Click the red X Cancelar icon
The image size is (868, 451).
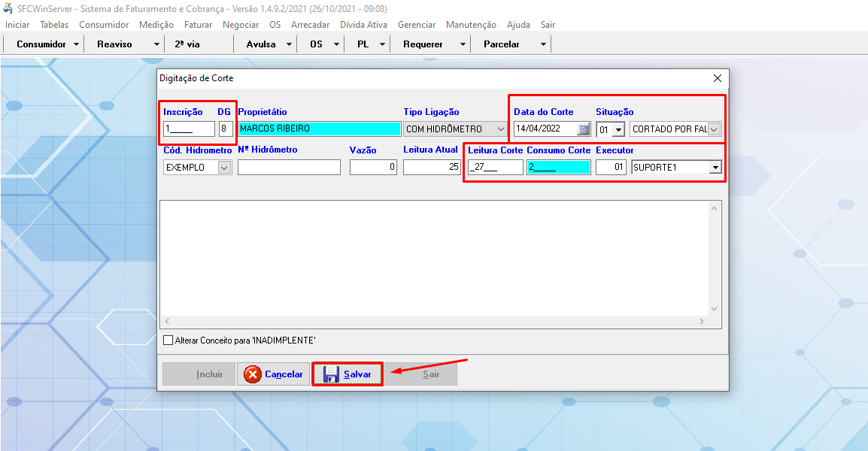coord(253,374)
